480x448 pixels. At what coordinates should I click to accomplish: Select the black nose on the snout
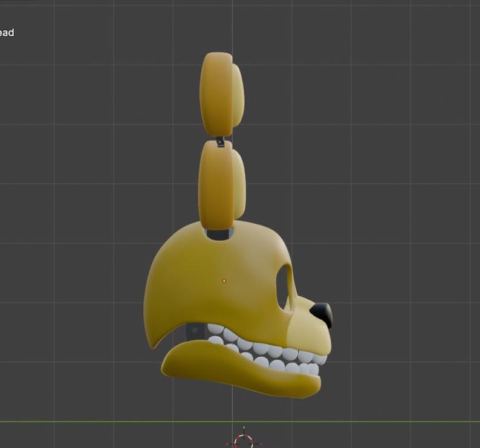tap(322, 315)
